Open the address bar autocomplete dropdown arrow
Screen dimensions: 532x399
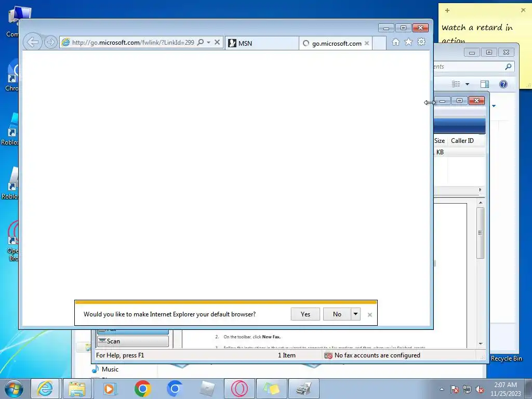[209, 43]
